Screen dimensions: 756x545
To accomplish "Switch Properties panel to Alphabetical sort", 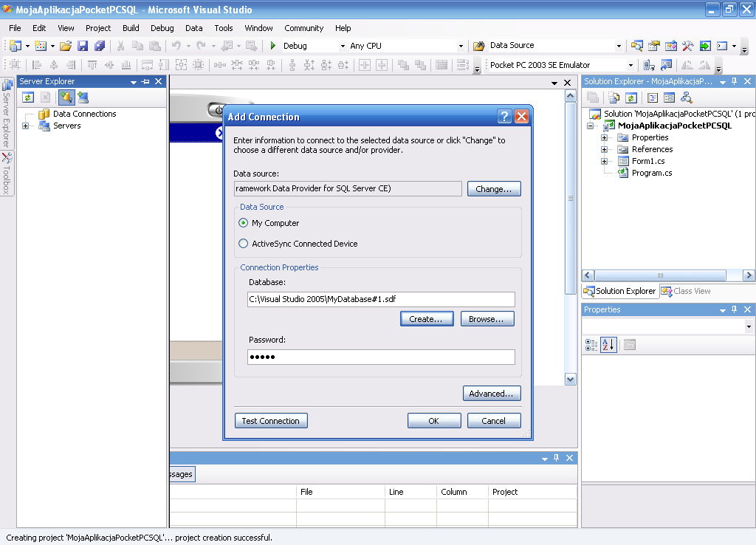I will pos(608,344).
